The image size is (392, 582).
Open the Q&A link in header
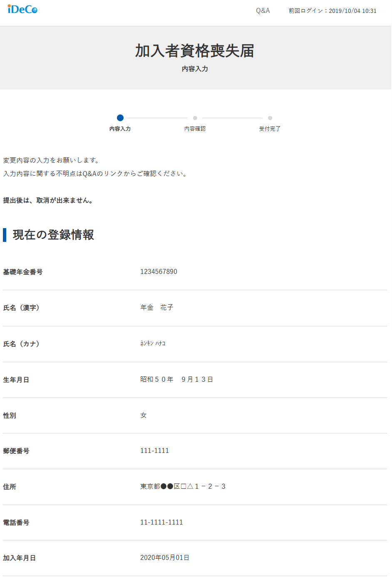pos(263,11)
